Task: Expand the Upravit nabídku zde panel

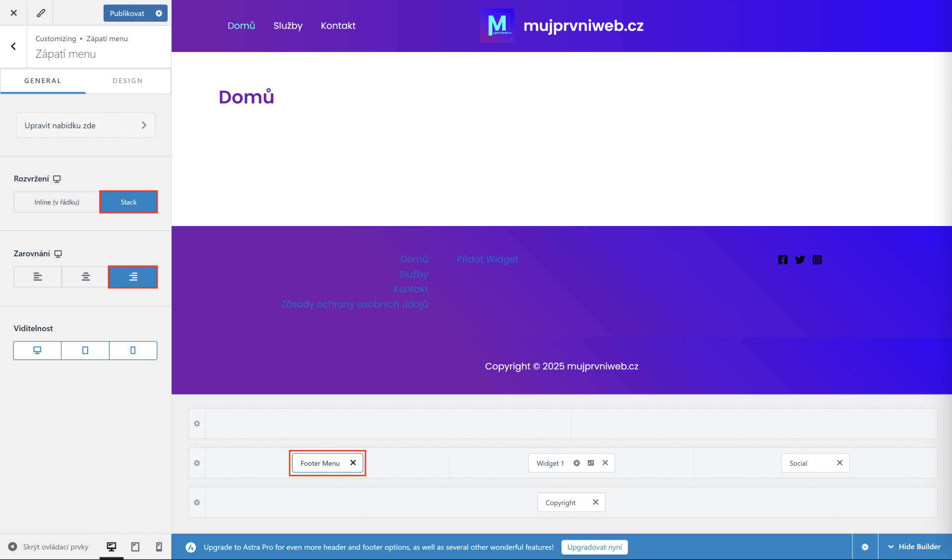Action: [85, 125]
